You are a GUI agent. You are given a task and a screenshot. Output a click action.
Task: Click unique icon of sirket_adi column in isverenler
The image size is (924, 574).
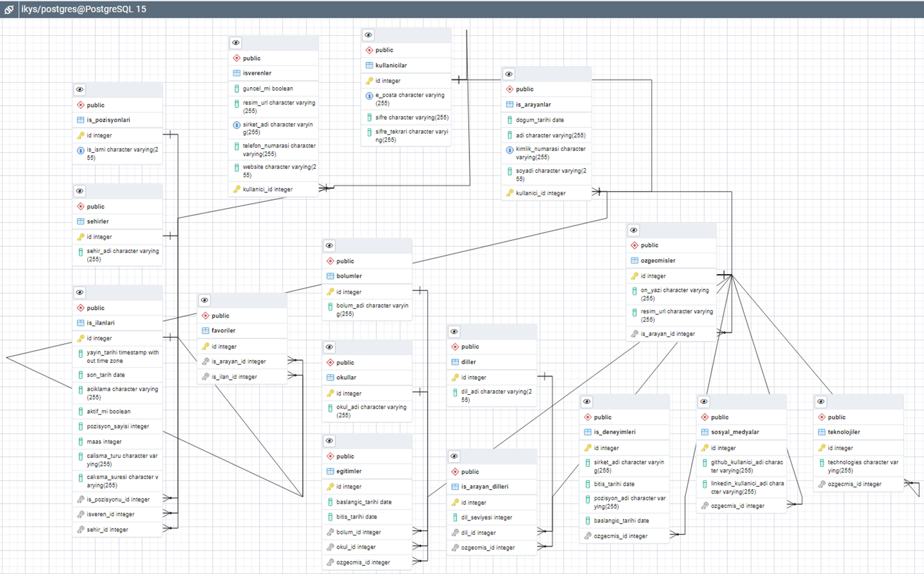tap(237, 125)
